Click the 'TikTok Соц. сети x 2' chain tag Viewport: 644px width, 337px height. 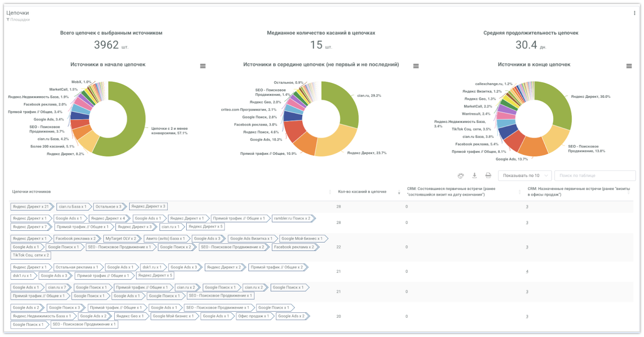[31, 255]
